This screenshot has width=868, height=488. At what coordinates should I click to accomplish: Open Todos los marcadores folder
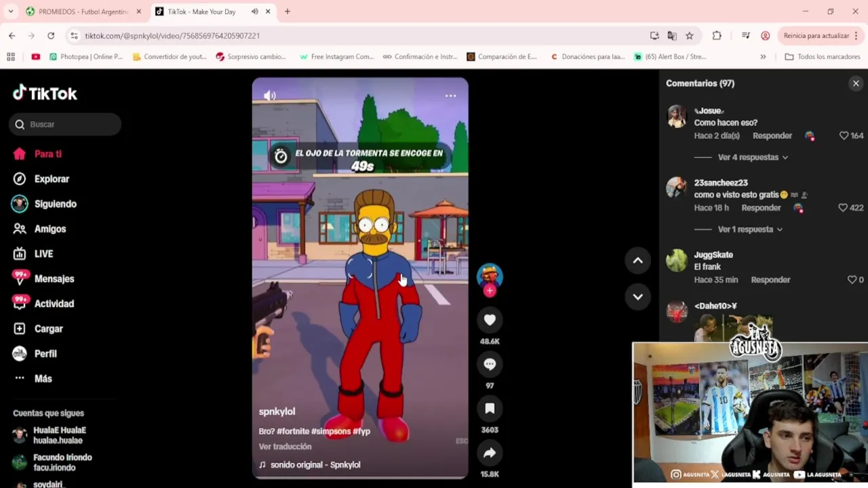(x=822, y=57)
